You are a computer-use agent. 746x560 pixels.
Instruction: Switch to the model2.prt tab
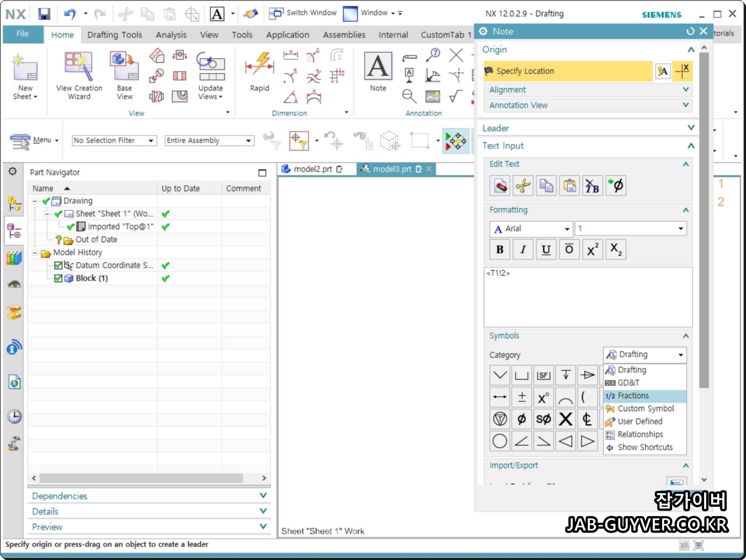pyautogui.click(x=313, y=169)
